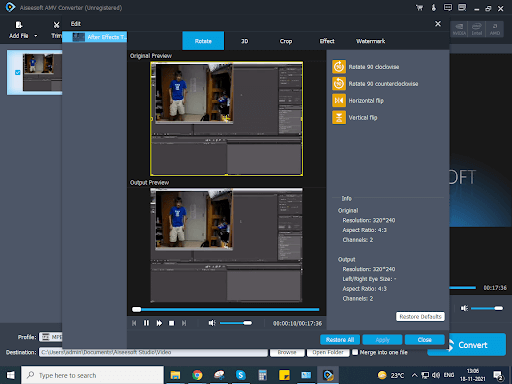Adjust the Edit preview seek bar
Image resolution: width=512 pixels, height=384 pixels.
pyautogui.click(x=225, y=309)
